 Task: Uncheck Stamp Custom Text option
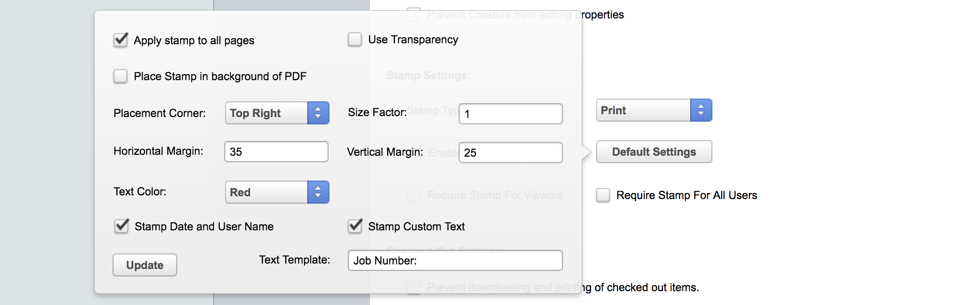pos(355,226)
